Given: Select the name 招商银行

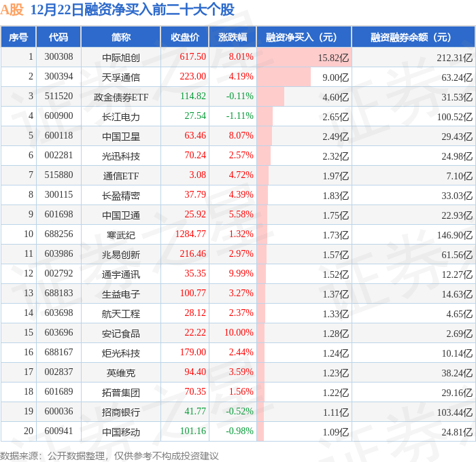Looking at the screenshot, I should pos(121,412).
